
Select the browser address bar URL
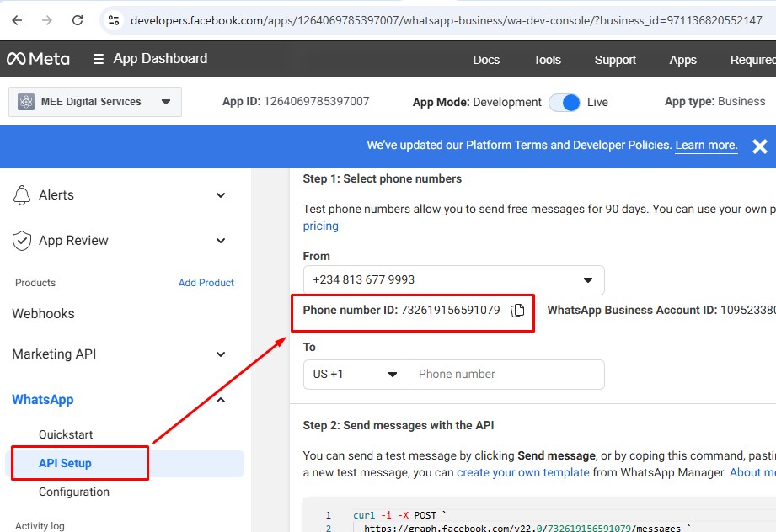(446, 20)
